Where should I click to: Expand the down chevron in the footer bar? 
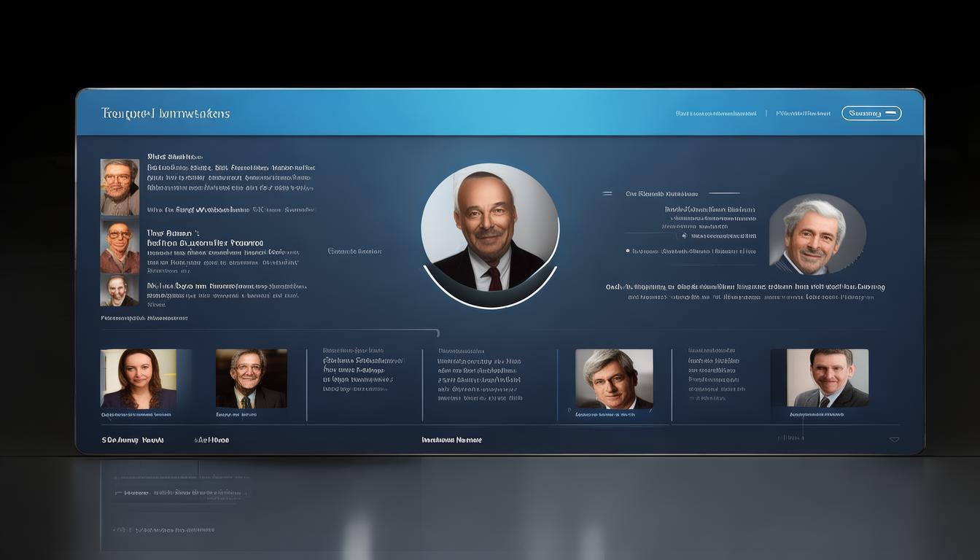(x=894, y=439)
